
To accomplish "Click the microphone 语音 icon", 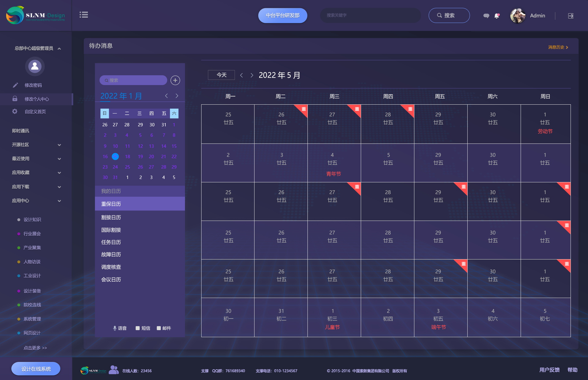I will [x=115, y=328].
